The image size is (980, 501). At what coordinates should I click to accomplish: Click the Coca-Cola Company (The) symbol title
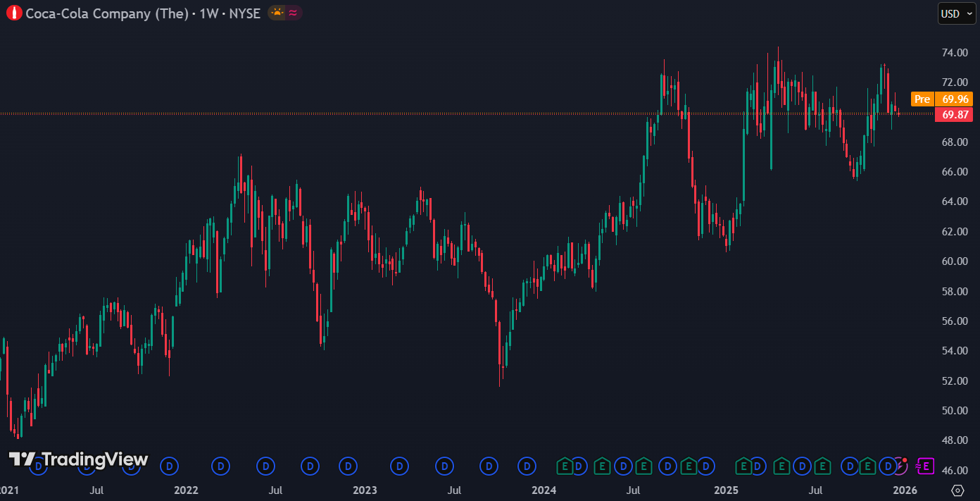(x=107, y=13)
